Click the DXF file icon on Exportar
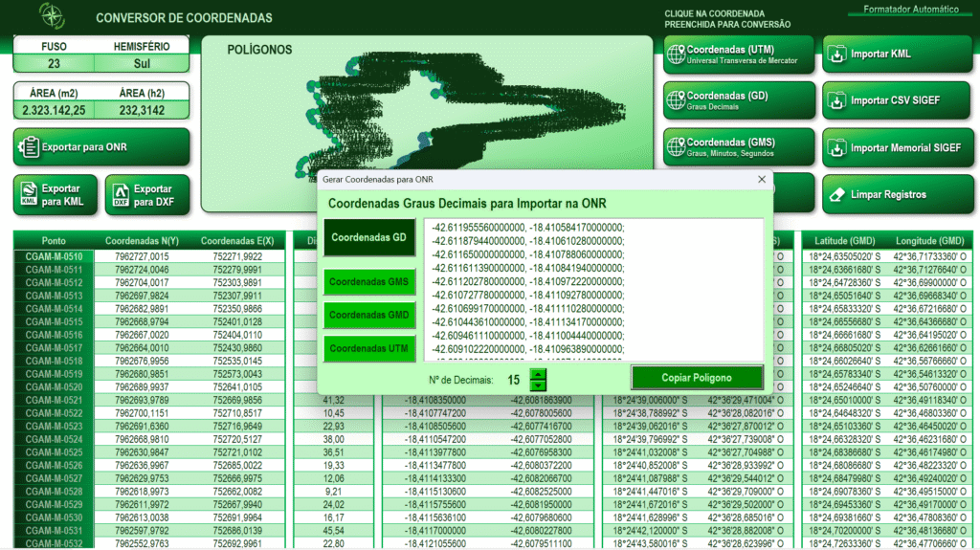This screenshot has width=980, height=550. (x=121, y=195)
